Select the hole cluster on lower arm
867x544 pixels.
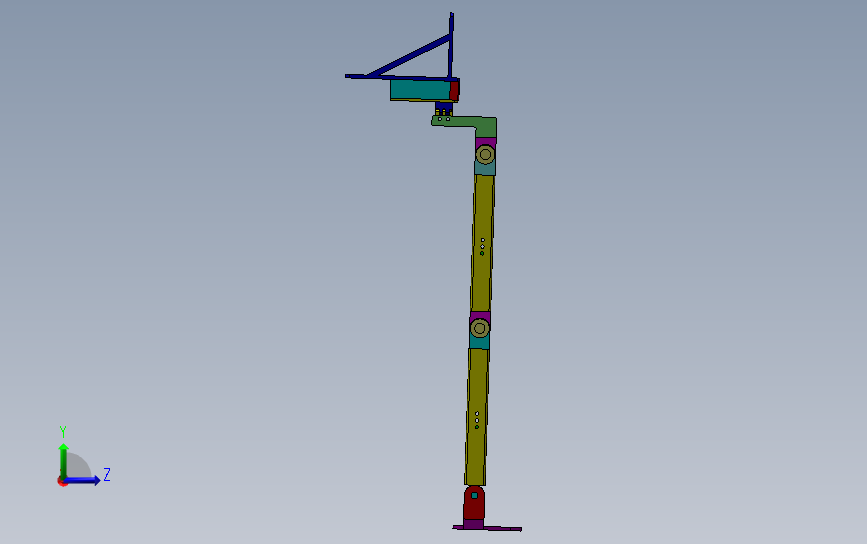477,420
